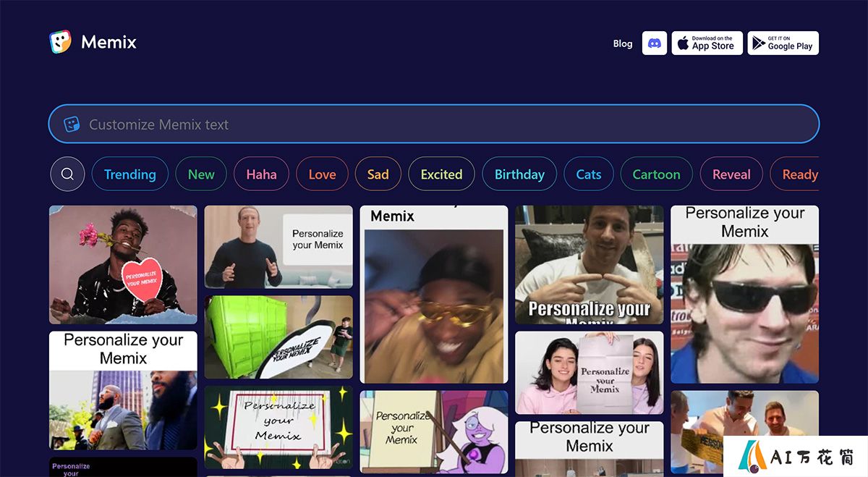
Task: Open the man in sunglasses meme
Action: pyautogui.click(x=745, y=295)
